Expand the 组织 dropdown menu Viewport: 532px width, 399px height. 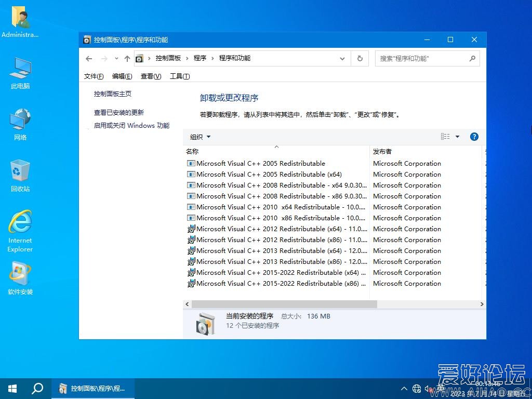pyautogui.click(x=201, y=137)
